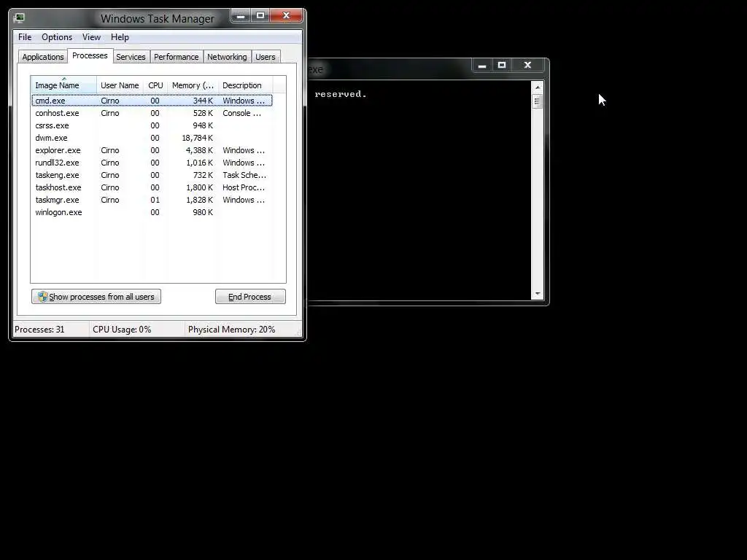Select the conhost.exe process
747x560 pixels.
[x=152, y=113]
